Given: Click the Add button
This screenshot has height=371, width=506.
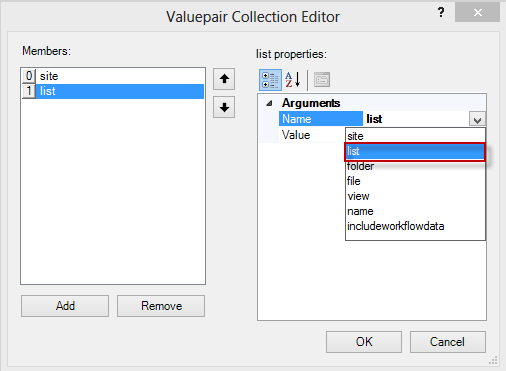Looking at the screenshot, I should 65,306.
